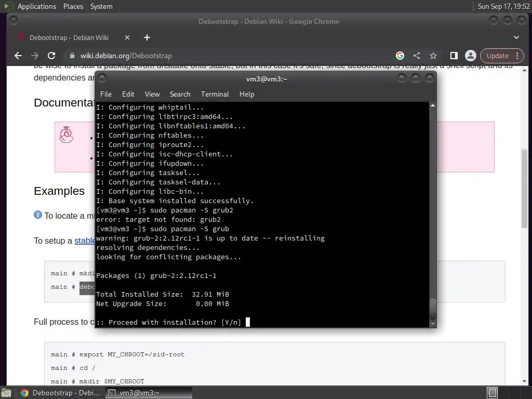
Task: Click terminal window menu button at title left
Action: pos(102,78)
